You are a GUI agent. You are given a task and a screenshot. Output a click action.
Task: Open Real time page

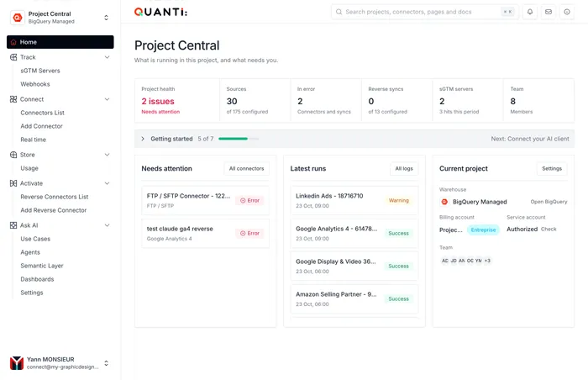[x=34, y=140]
